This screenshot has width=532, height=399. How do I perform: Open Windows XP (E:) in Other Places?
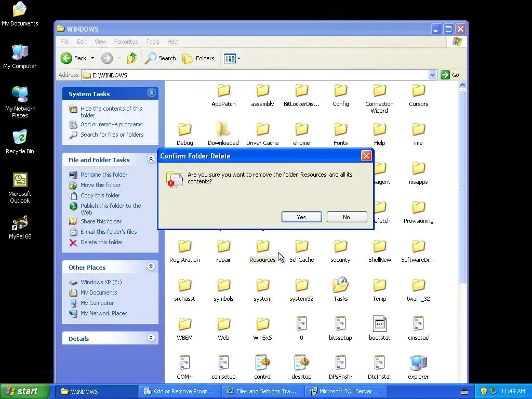101,282
